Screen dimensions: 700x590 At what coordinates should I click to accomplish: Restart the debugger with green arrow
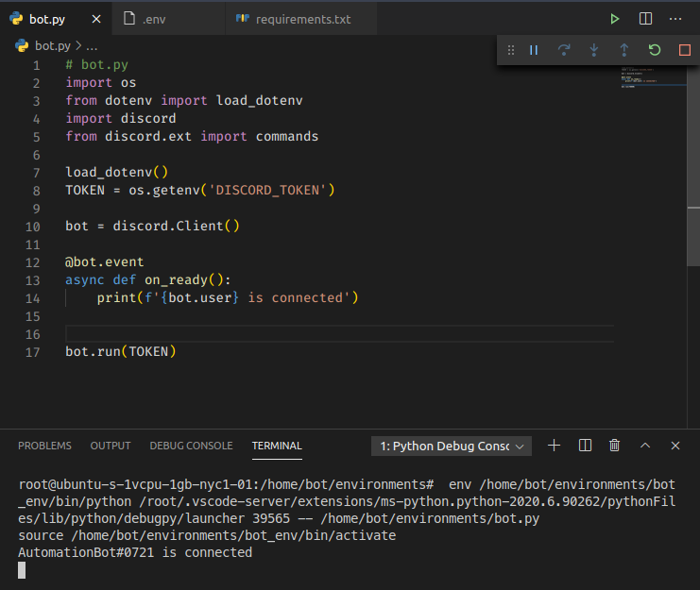coord(654,50)
